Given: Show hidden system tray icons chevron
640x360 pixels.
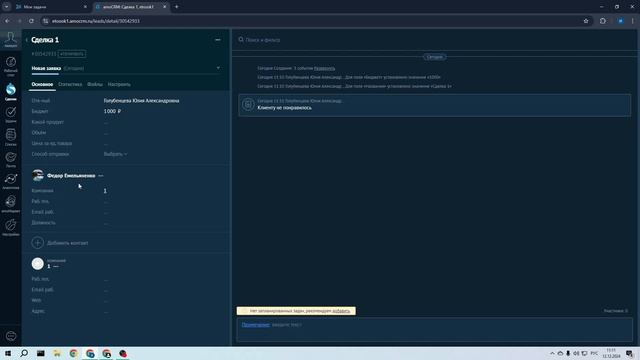Looking at the screenshot, I should pyautogui.click(x=552, y=353).
